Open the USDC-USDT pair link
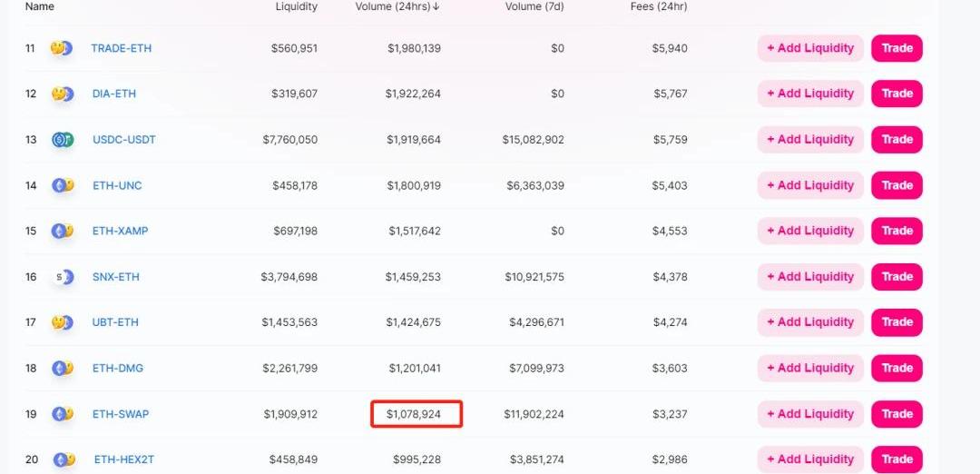 [124, 140]
